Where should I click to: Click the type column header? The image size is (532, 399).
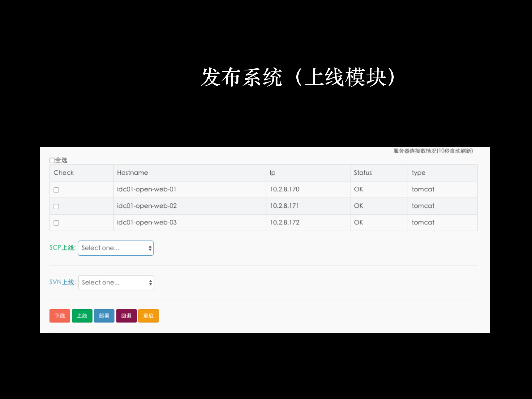click(418, 172)
